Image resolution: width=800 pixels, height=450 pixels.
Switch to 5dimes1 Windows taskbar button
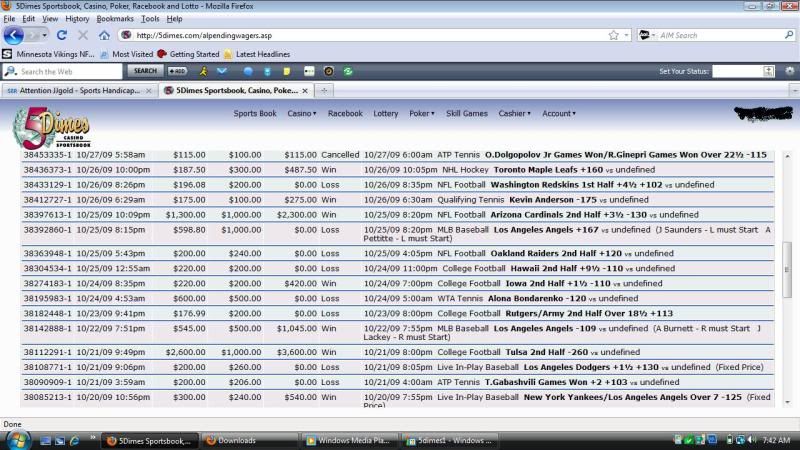[449, 440]
